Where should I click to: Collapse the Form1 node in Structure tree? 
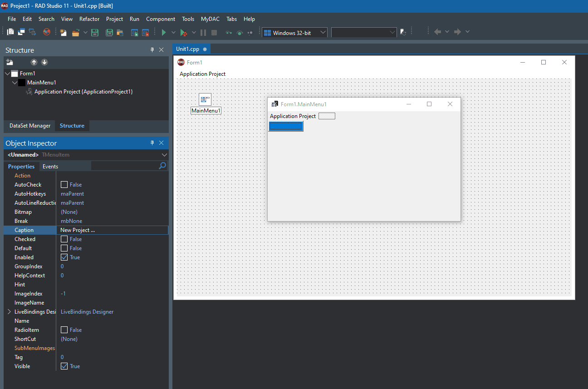point(8,74)
